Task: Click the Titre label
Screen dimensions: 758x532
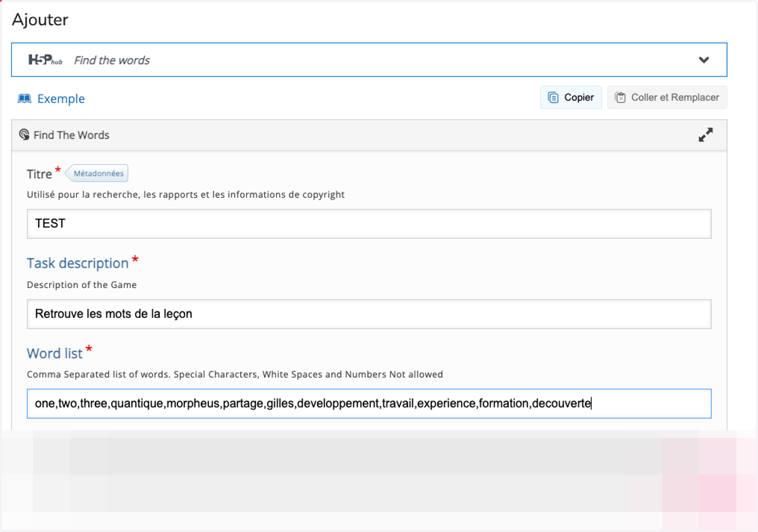Action: [39, 174]
